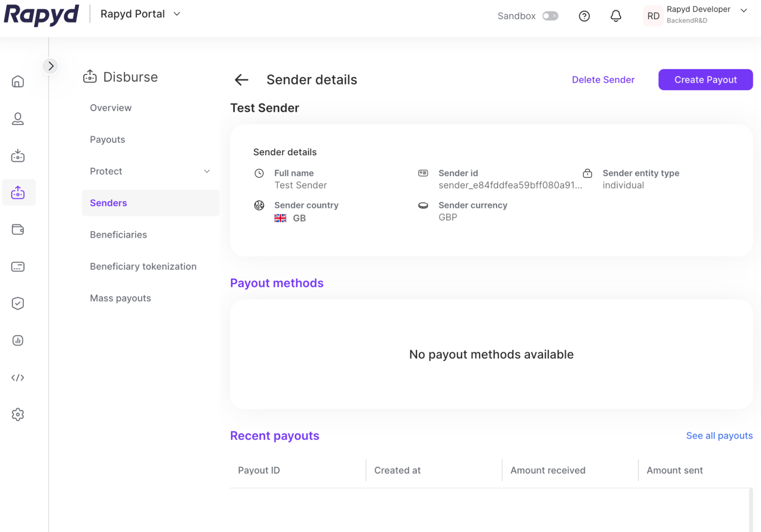Image resolution: width=761 pixels, height=532 pixels.
Task: Click the help/support circle icon
Action: pyautogui.click(x=585, y=16)
